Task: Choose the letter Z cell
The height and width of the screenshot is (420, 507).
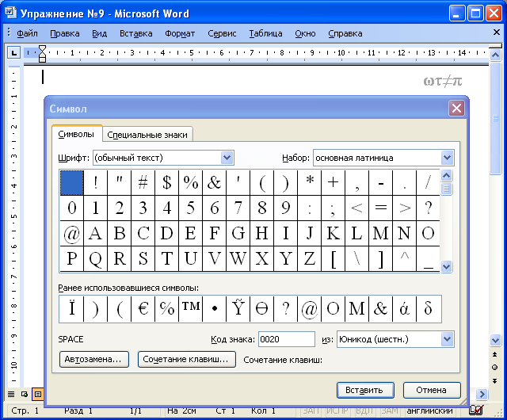Action: click(x=310, y=258)
